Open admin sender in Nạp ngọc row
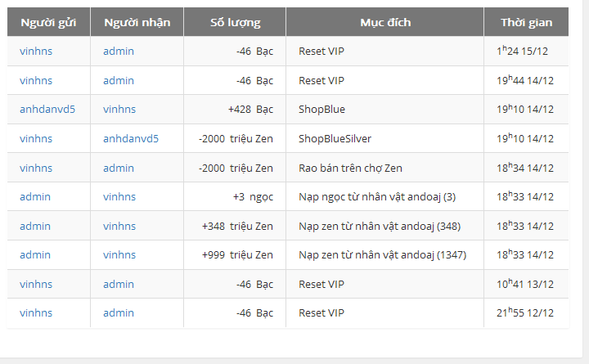The height and width of the screenshot is (364, 589). 35,197
